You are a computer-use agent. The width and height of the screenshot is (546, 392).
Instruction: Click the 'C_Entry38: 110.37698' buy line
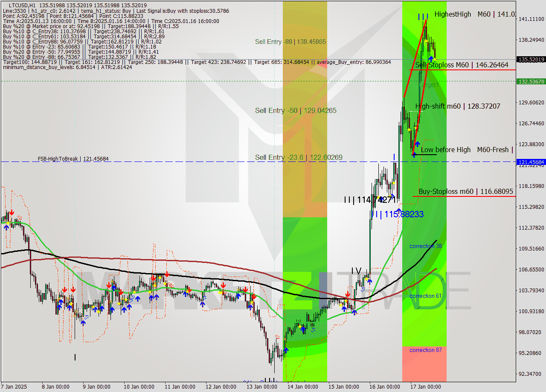coord(84,31)
